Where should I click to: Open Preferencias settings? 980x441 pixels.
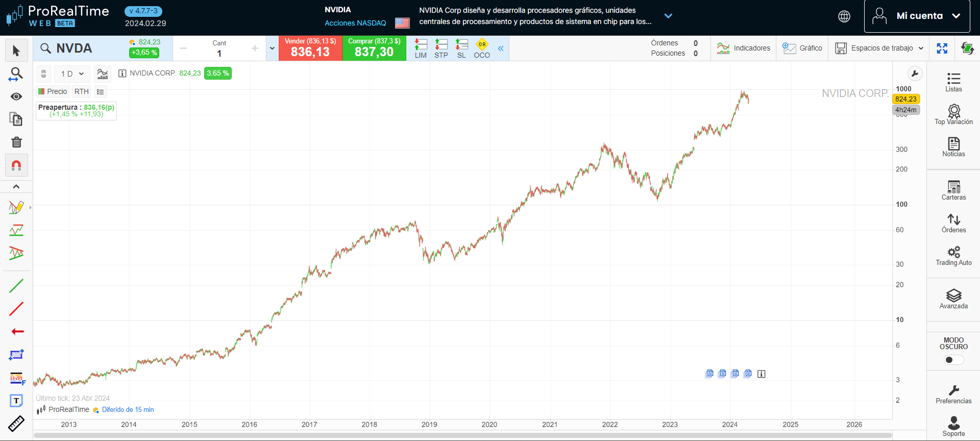pos(953,395)
